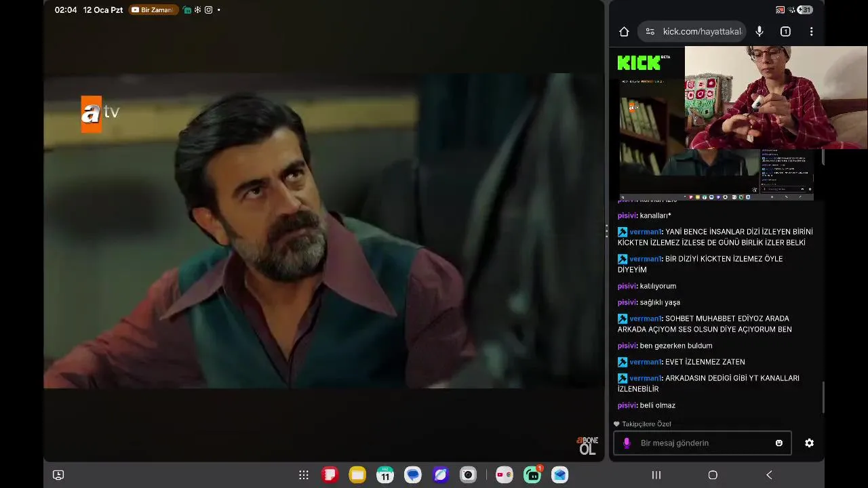The width and height of the screenshot is (868, 488).
Task: Grab the split-screen divider handle
Action: pyautogui.click(x=606, y=231)
